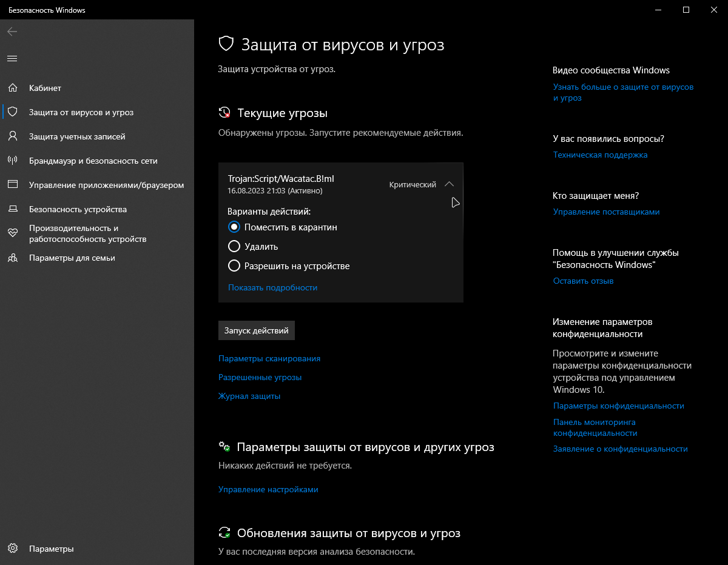Click Узнать больше о защите link
The image size is (728, 565).
pos(623,92)
